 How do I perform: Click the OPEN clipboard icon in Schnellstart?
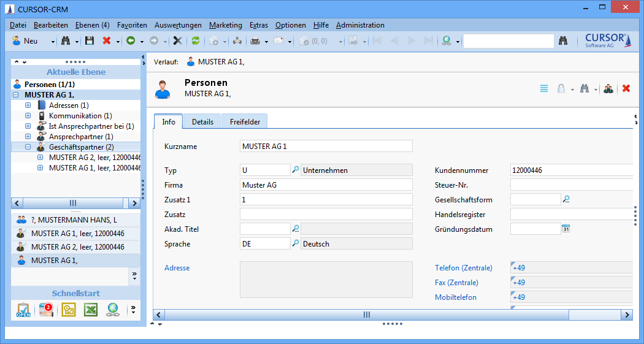click(23, 310)
